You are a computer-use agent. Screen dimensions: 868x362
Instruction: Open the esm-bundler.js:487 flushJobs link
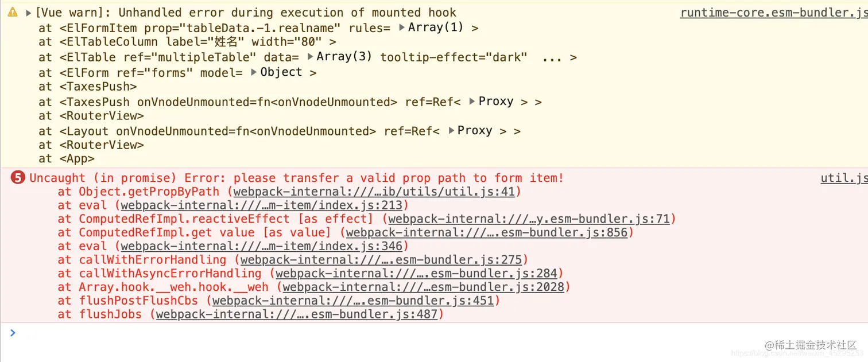pyautogui.click(x=297, y=314)
